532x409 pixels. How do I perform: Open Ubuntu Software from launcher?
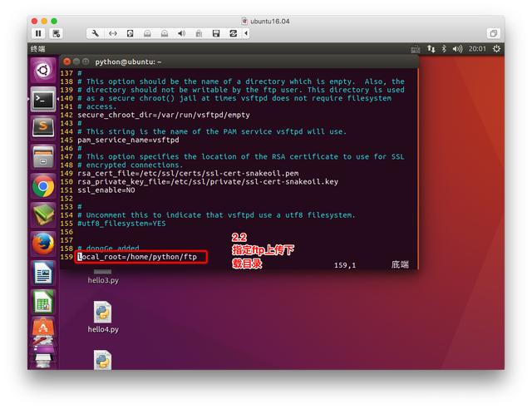[x=43, y=328]
